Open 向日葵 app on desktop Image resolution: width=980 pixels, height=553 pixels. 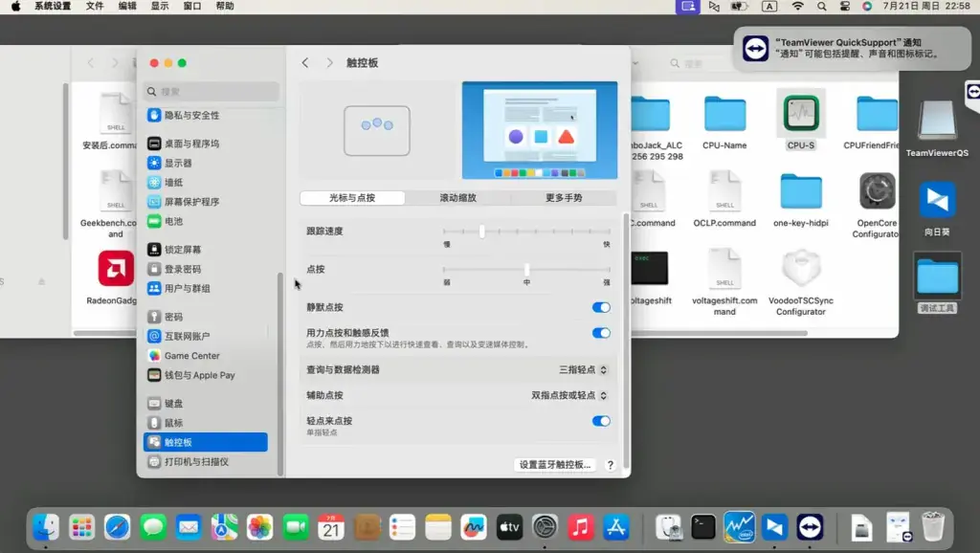click(x=937, y=200)
